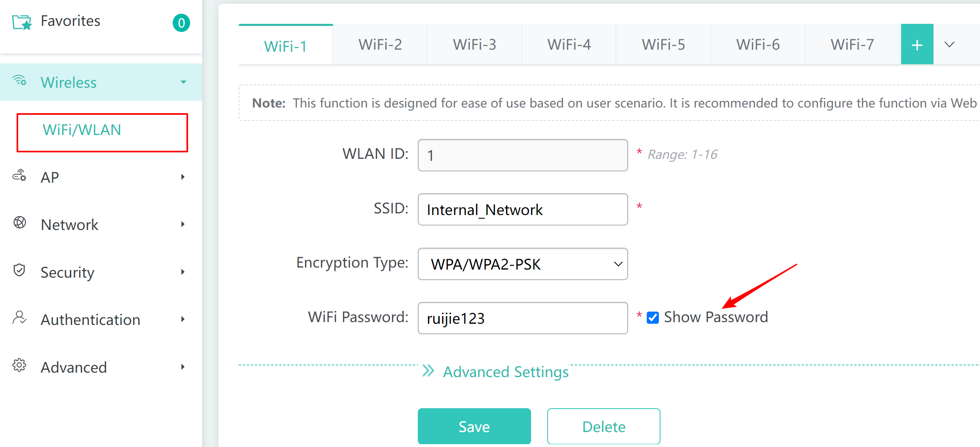Add a new WiFi with plus button
Image resolution: width=980 pixels, height=447 pixels.
point(917,44)
